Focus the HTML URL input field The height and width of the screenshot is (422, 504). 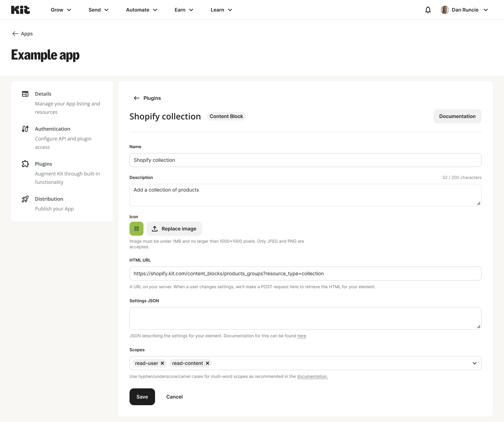[306, 274]
